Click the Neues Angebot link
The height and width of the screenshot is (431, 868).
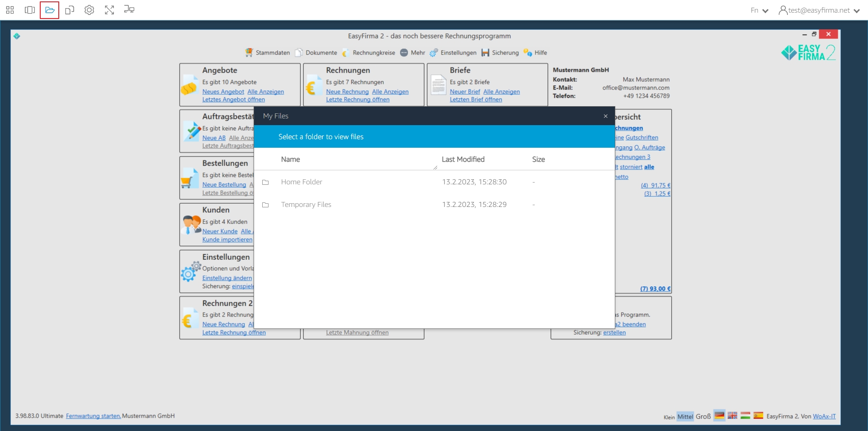(223, 92)
